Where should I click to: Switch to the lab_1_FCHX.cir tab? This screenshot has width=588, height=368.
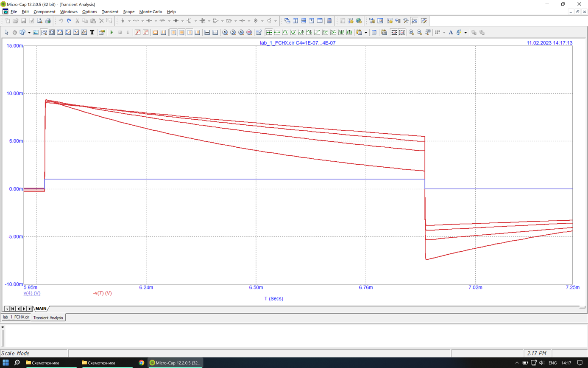(x=16, y=317)
